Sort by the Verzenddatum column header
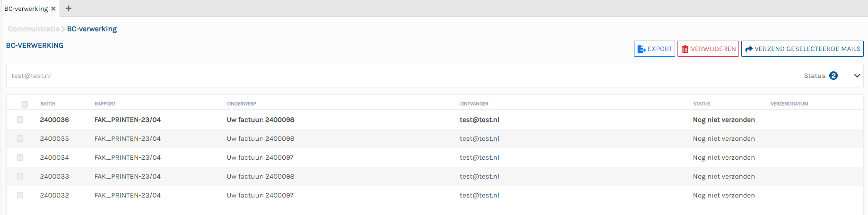This screenshot has height=215, width=868. pyautogui.click(x=789, y=104)
